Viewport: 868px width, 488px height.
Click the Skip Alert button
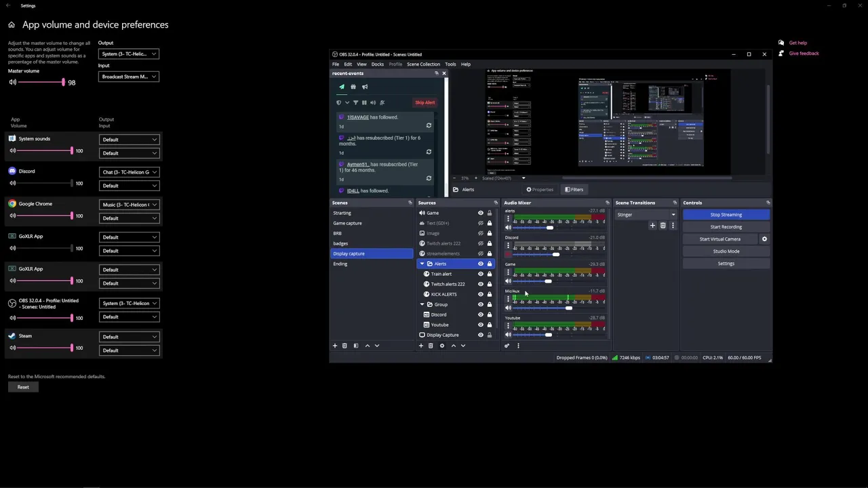pos(425,102)
